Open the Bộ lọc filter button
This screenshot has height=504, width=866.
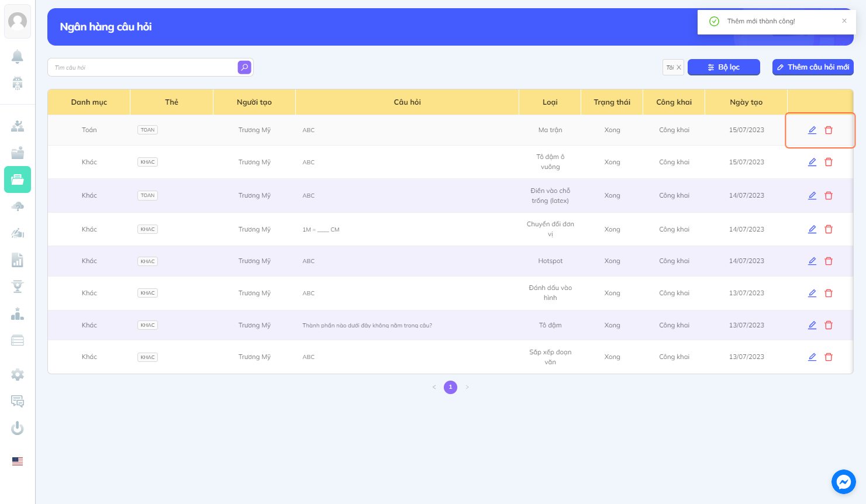click(724, 67)
